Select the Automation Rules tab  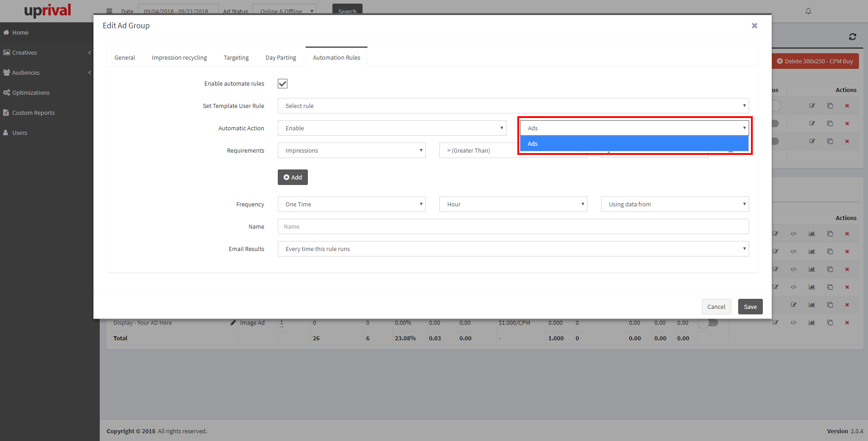(337, 57)
